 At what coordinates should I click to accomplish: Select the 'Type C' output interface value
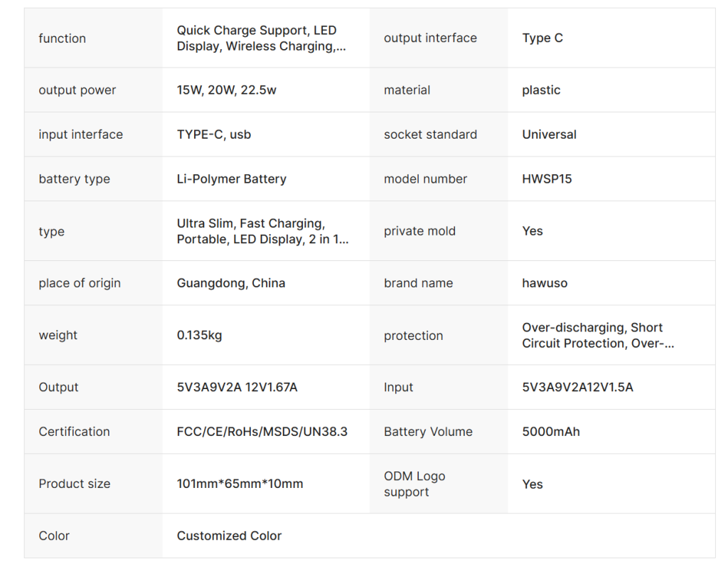pyautogui.click(x=542, y=38)
